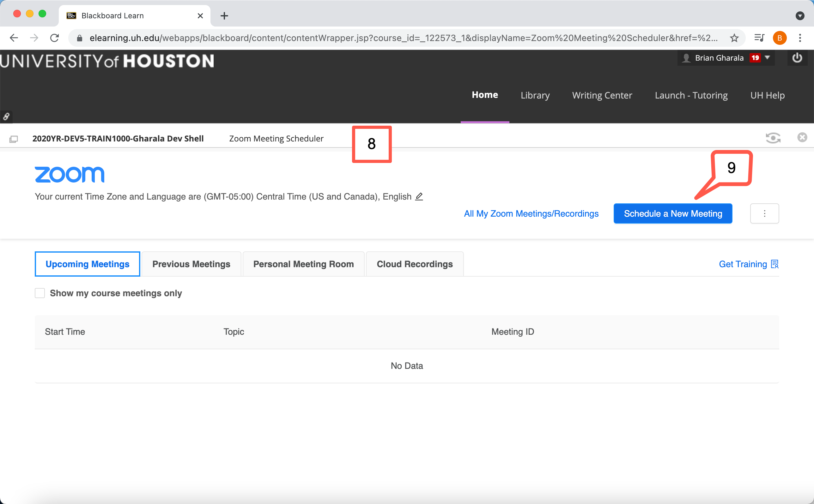
Task: Toggle course menu window icon
Action: 13,139
